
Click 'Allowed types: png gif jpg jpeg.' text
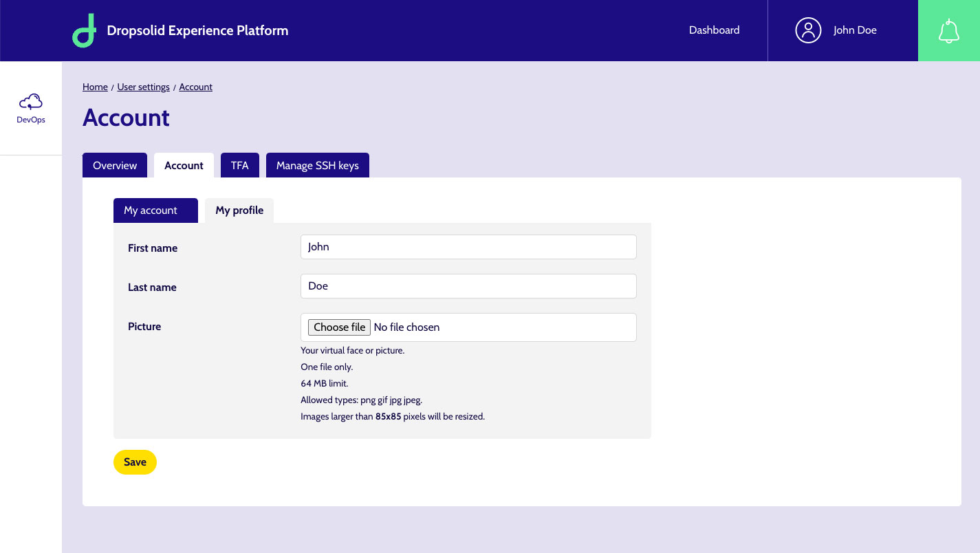[x=361, y=400]
